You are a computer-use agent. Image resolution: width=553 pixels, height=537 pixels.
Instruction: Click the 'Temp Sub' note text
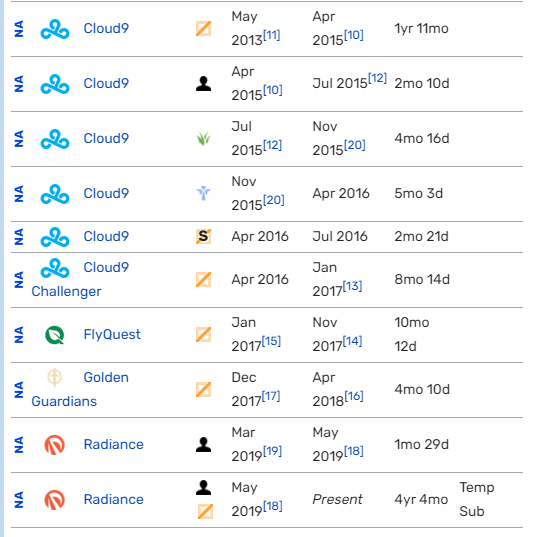click(x=477, y=500)
